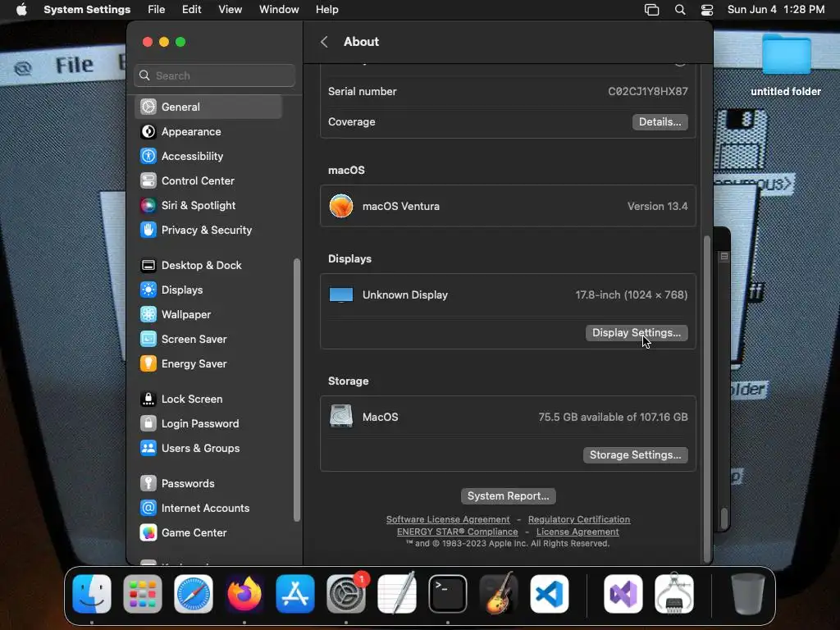Go back from the About page

click(324, 42)
